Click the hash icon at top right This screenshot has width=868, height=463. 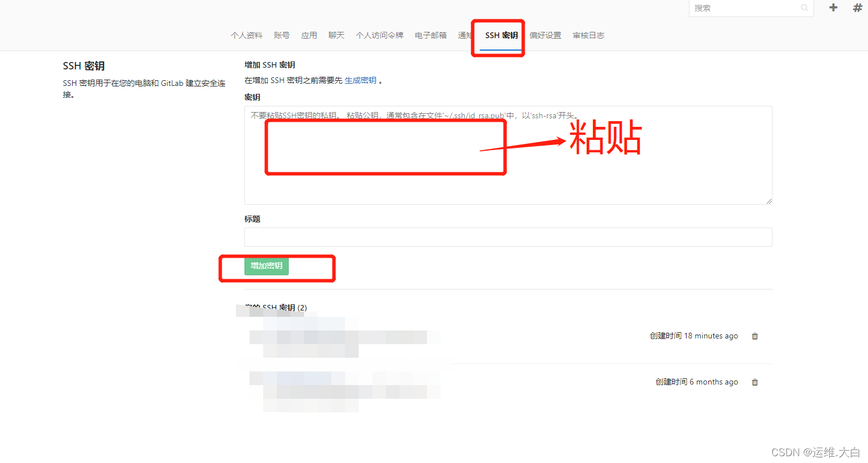click(x=857, y=7)
